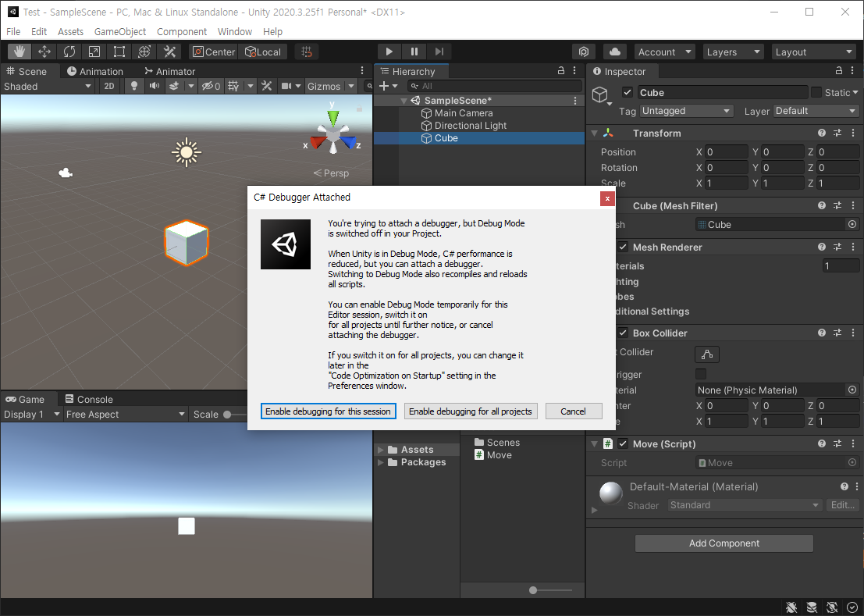Click the Play button
The width and height of the screenshot is (864, 616).
coord(389,52)
